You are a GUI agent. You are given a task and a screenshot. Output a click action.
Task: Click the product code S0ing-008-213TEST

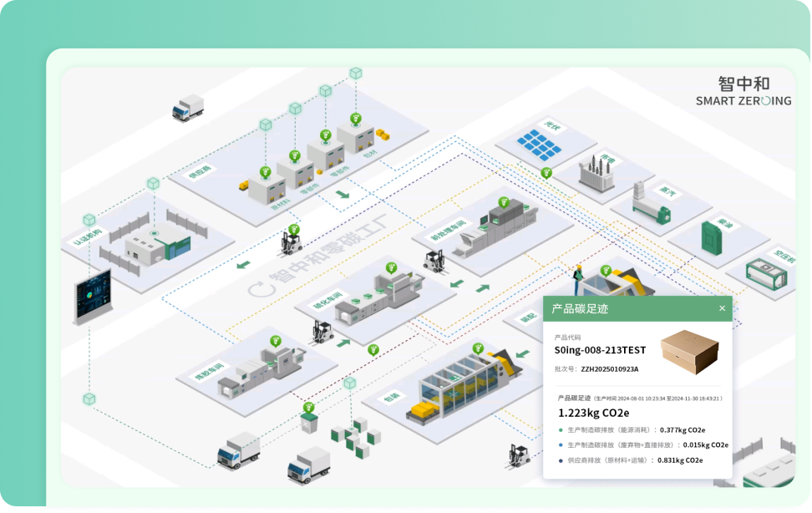(600, 351)
